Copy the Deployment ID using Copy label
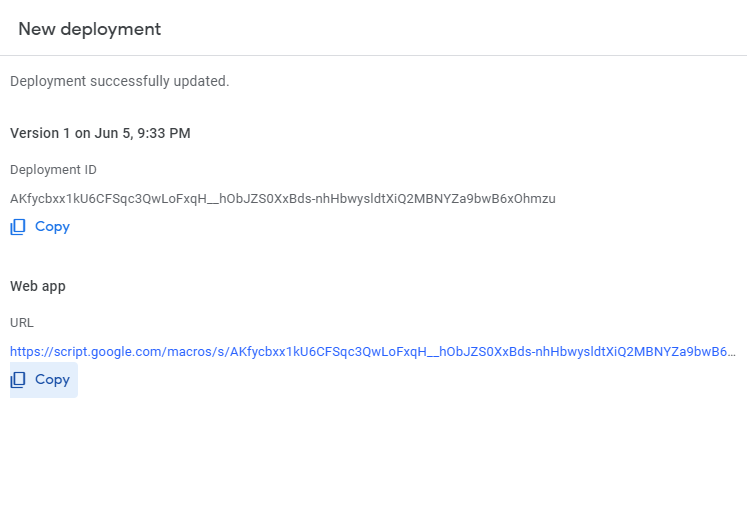 point(52,227)
